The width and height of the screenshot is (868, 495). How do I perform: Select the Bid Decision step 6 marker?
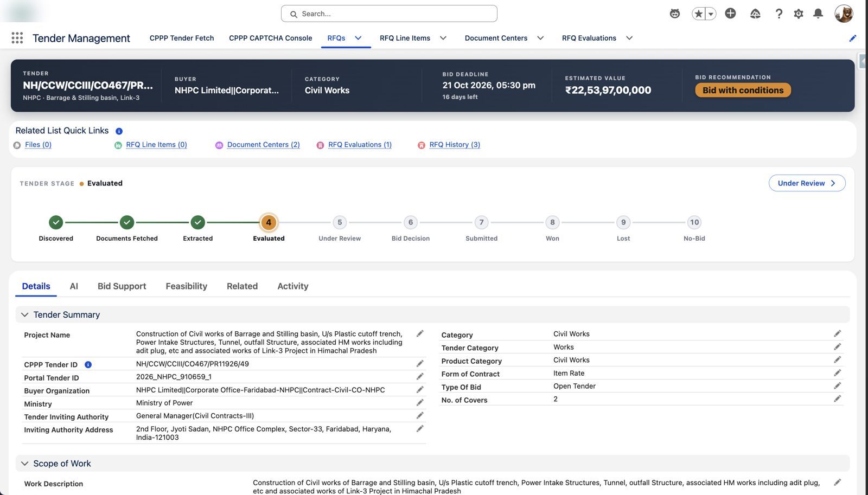point(411,222)
